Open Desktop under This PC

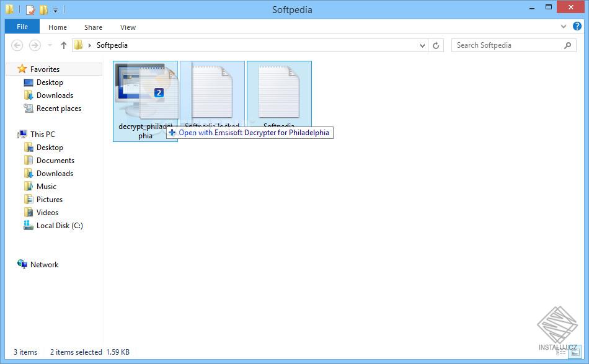pos(49,148)
